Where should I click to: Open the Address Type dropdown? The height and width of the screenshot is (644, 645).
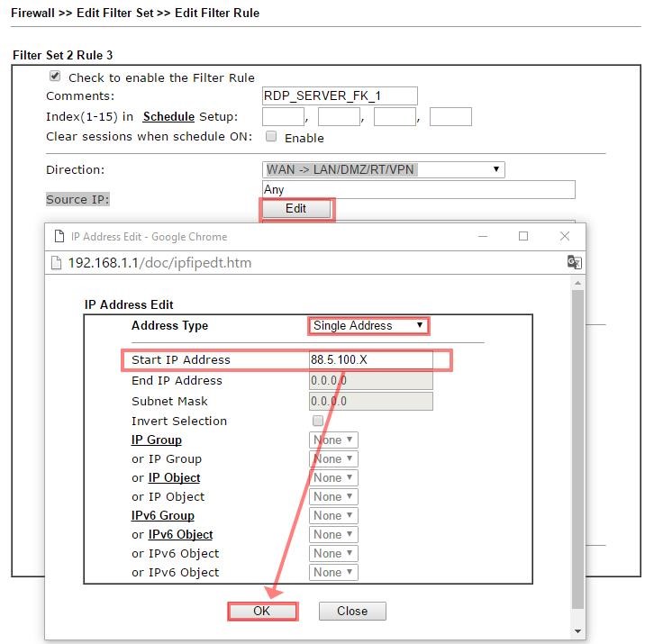click(x=368, y=325)
